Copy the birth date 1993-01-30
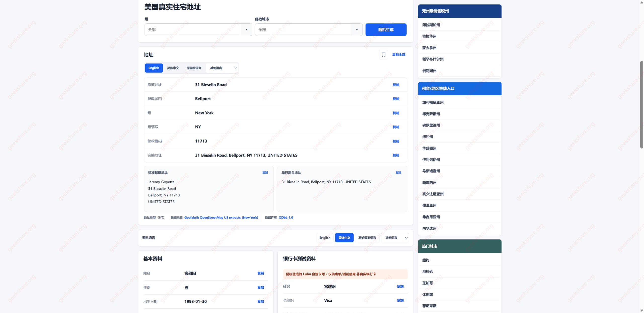644x313 pixels. (x=261, y=302)
